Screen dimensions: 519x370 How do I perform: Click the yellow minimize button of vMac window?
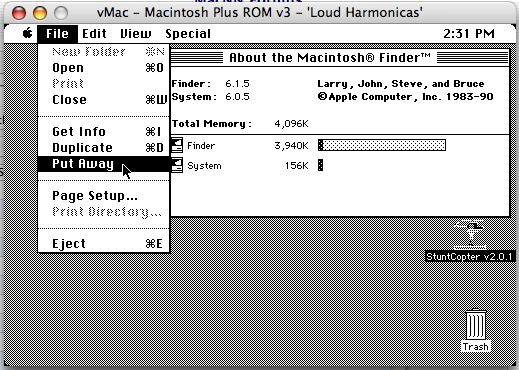(x=40, y=13)
